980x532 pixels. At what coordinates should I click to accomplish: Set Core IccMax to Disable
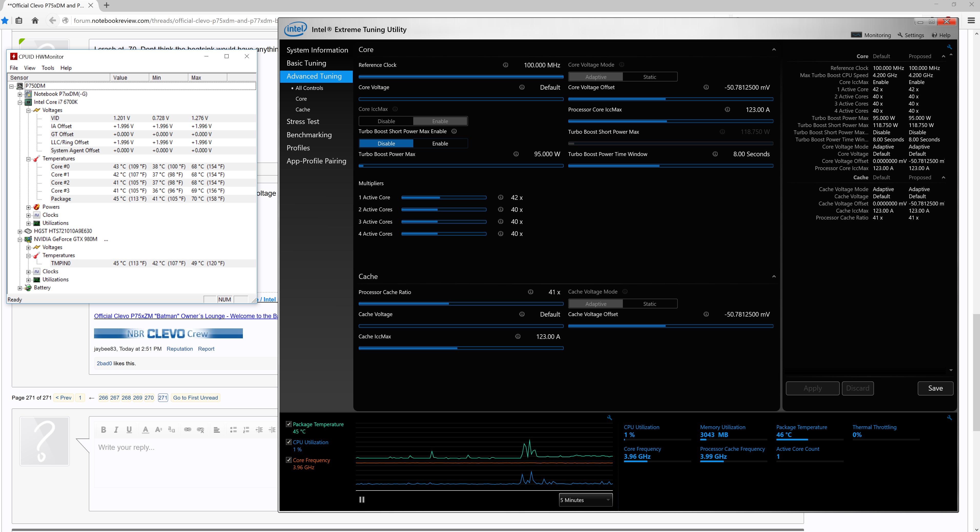point(386,121)
